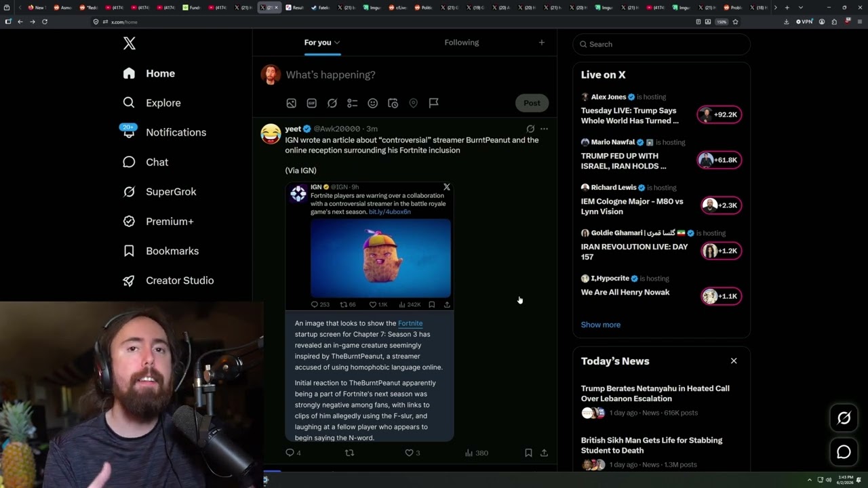Click the schedule post icon
The width and height of the screenshot is (868, 488).
click(393, 103)
